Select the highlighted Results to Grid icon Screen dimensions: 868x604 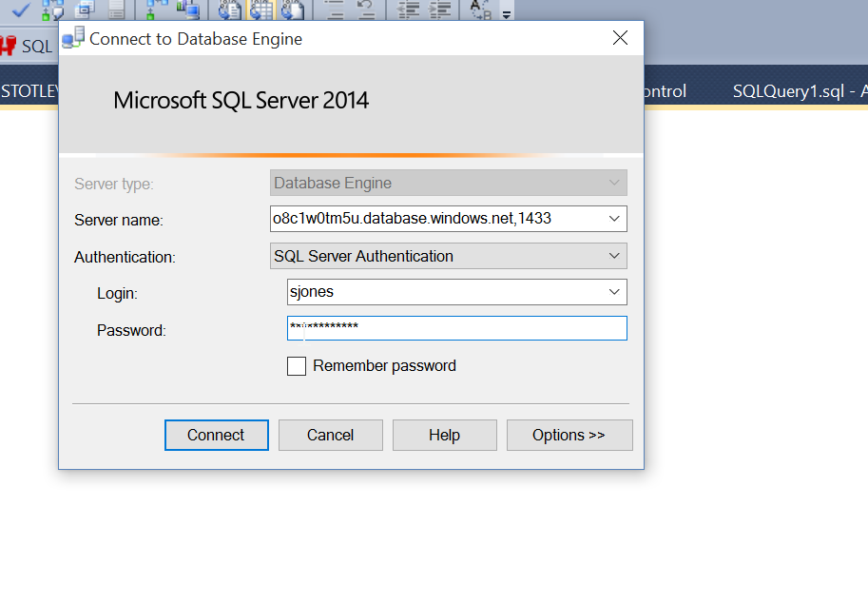point(260,10)
